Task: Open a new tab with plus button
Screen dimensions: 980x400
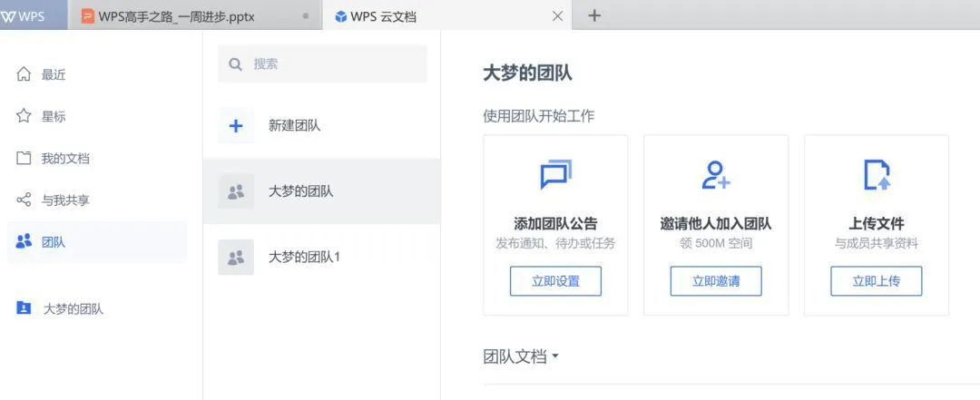Action: (594, 15)
